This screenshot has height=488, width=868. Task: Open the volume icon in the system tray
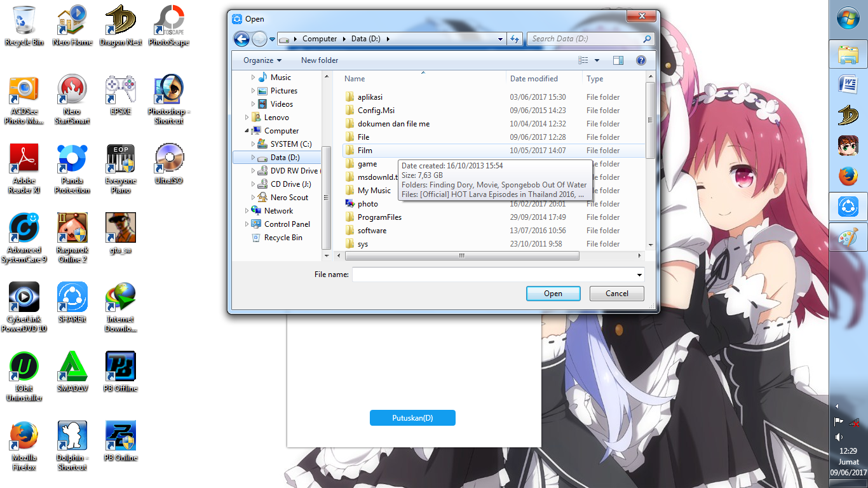click(x=839, y=437)
